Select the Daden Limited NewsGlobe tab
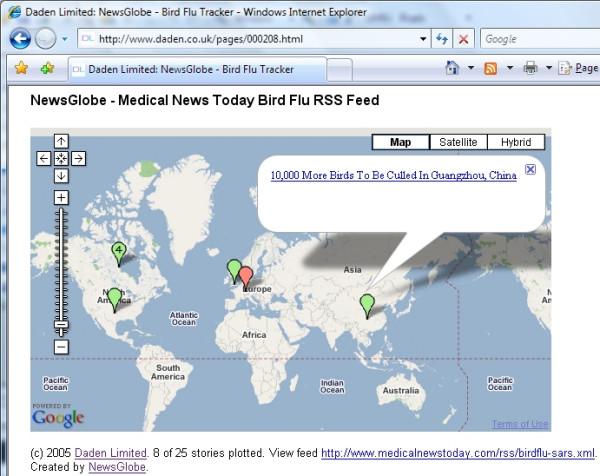This screenshot has height=476, width=600. pyautogui.click(x=198, y=70)
